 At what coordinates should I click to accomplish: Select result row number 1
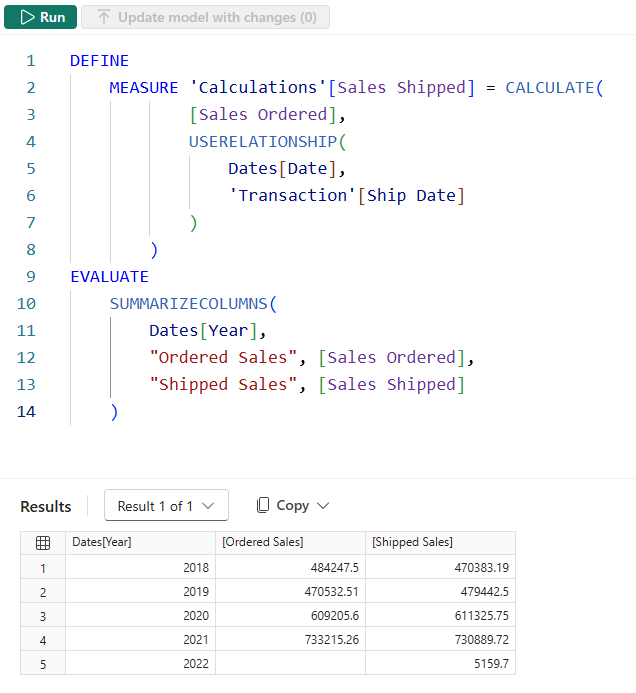click(43, 568)
